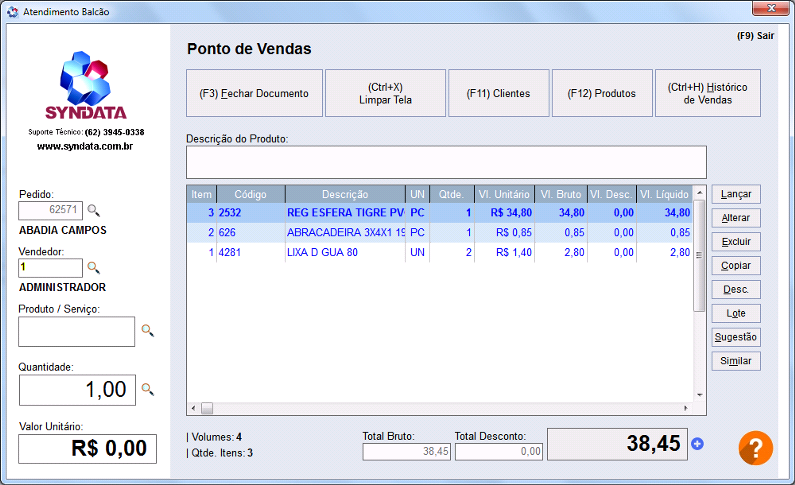Click vertical scrollbar down arrow
This screenshot has height=485, width=795.
699,395
